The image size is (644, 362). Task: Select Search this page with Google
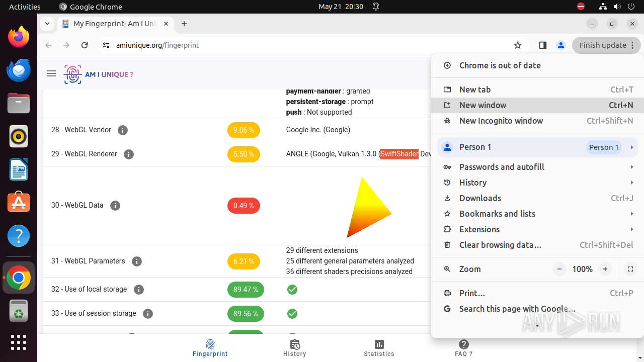(537, 309)
